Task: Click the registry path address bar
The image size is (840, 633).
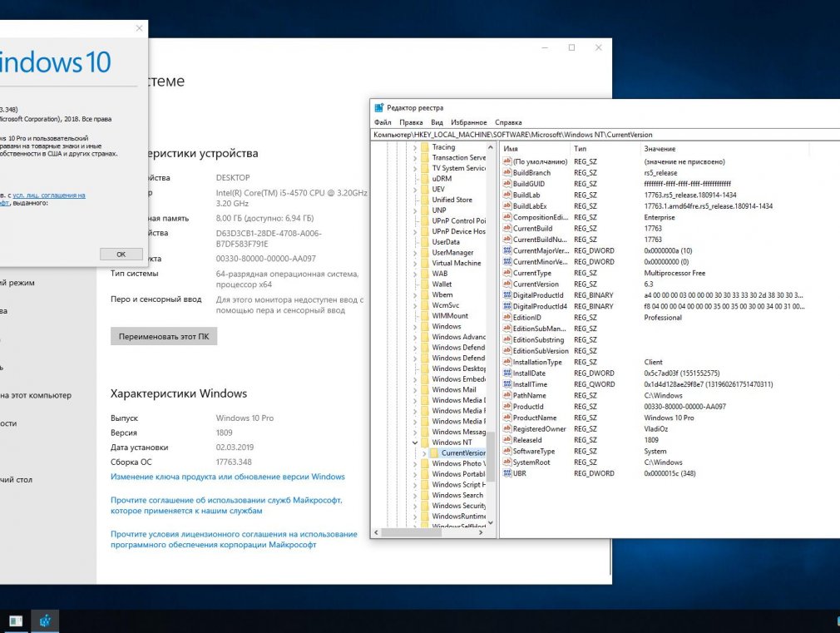Action: [x=605, y=135]
